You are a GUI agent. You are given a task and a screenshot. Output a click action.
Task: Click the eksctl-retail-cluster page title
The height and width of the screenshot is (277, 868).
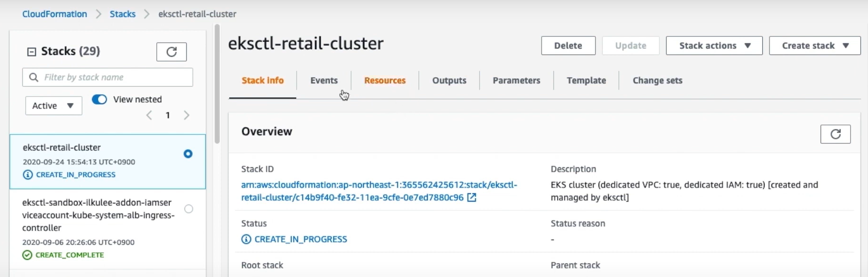click(x=306, y=44)
